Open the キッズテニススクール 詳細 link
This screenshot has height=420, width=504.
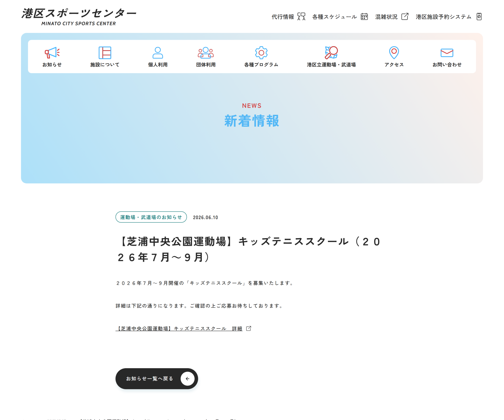tap(179, 328)
